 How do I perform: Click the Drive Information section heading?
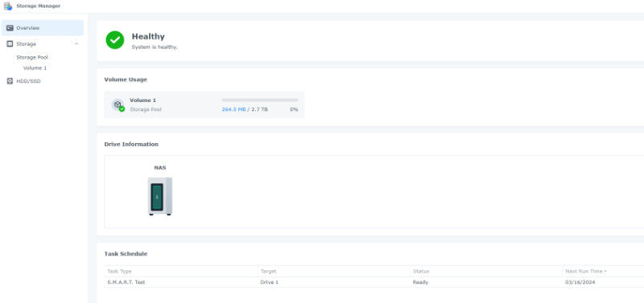pos(131,145)
